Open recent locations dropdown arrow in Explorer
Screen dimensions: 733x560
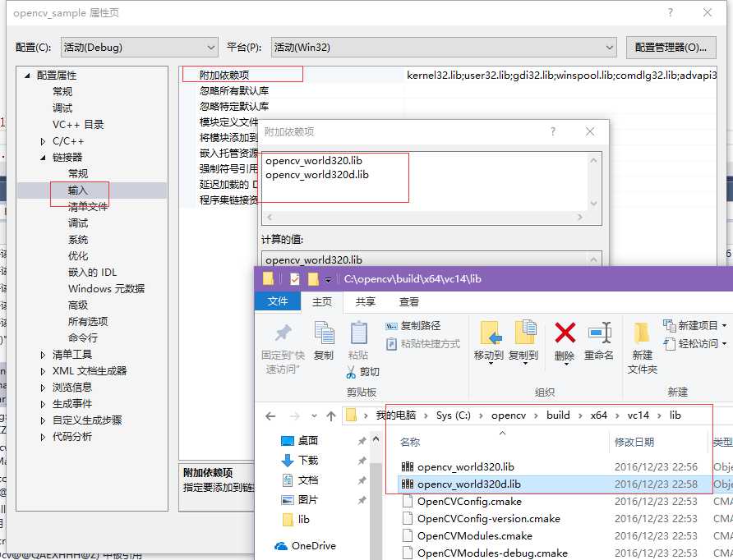(x=314, y=415)
